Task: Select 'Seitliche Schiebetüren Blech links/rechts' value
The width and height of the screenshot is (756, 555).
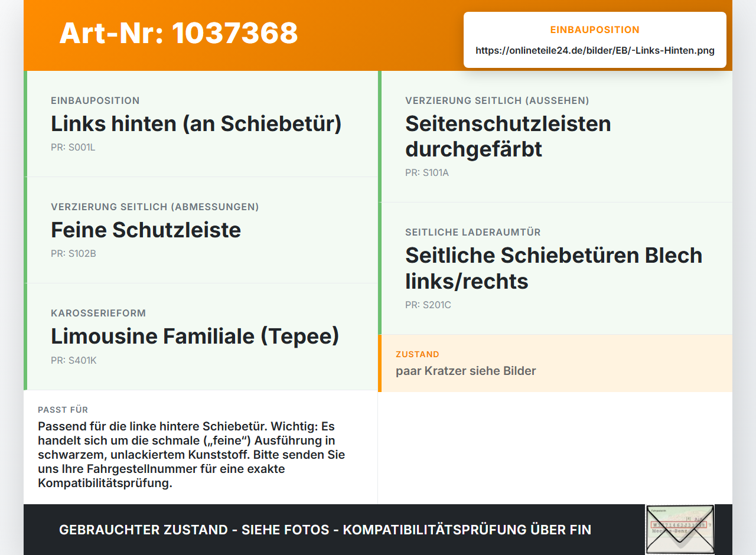Action: (x=554, y=268)
